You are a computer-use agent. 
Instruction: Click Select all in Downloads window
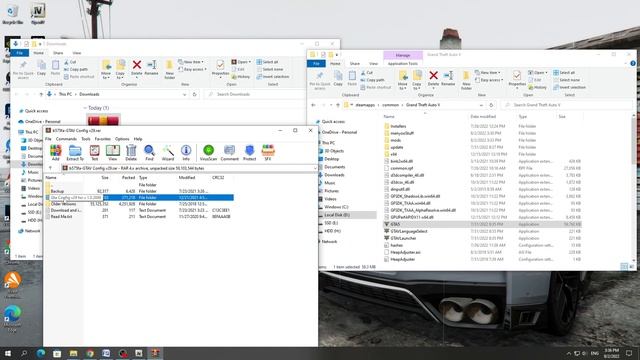coord(267,62)
